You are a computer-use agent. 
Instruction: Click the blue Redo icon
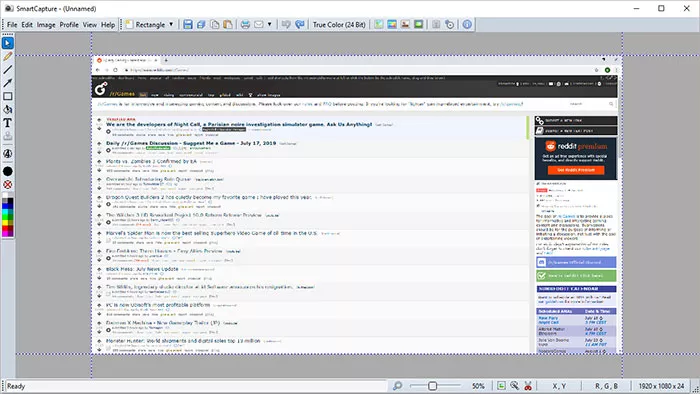tap(300, 25)
